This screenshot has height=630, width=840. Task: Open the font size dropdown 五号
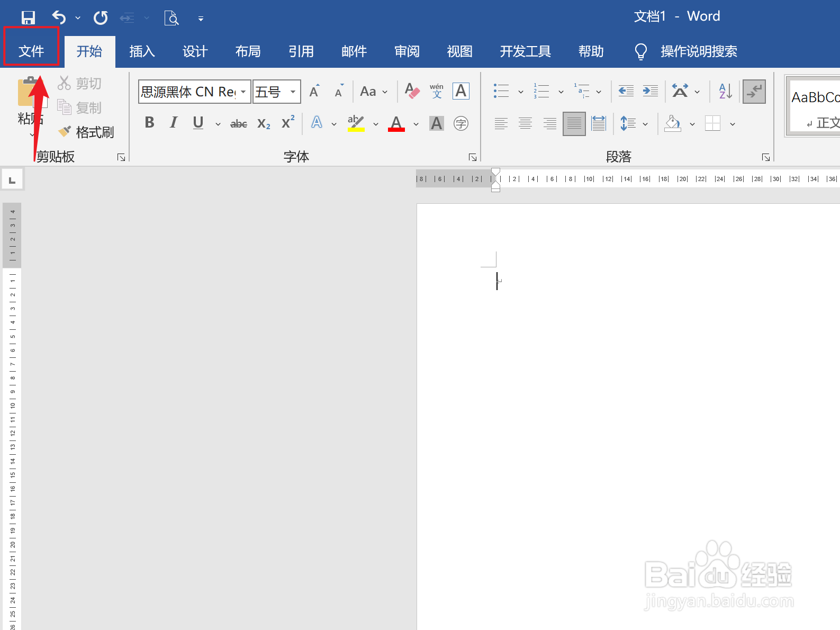click(x=293, y=92)
